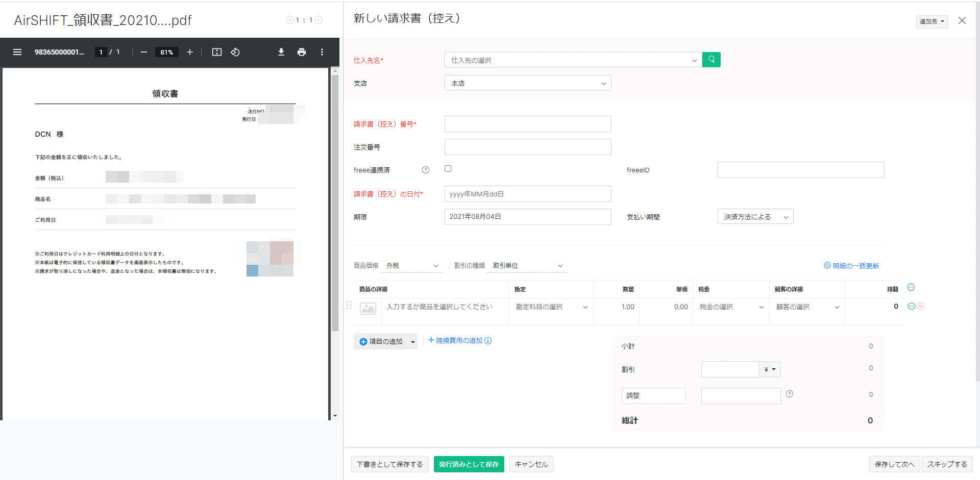Open the PDF viewer sidebar menu icon
This screenshot has height=480, width=980.
point(17,52)
